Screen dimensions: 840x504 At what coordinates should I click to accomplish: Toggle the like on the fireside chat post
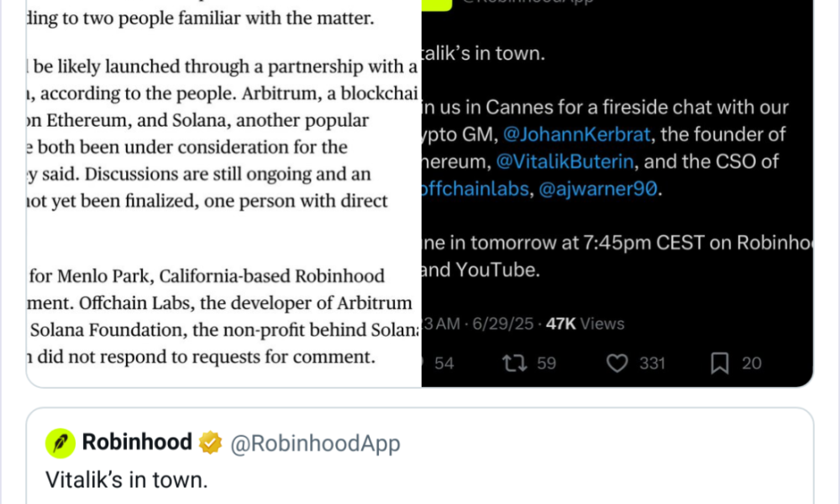617,363
